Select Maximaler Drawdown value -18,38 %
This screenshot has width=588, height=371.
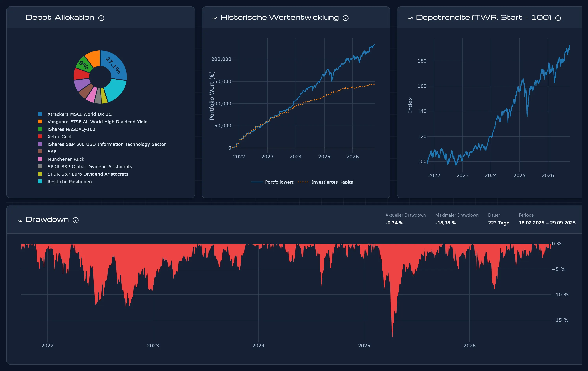[446, 223]
